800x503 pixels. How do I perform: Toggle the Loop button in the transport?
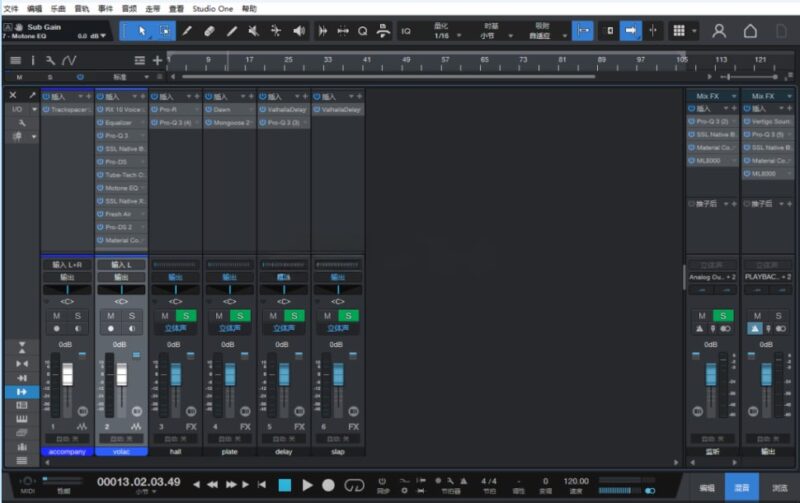pyautogui.click(x=354, y=485)
